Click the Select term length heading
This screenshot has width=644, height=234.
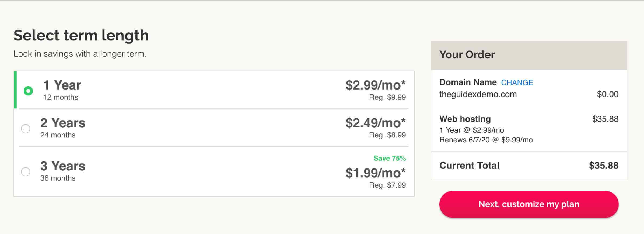(x=81, y=35)
